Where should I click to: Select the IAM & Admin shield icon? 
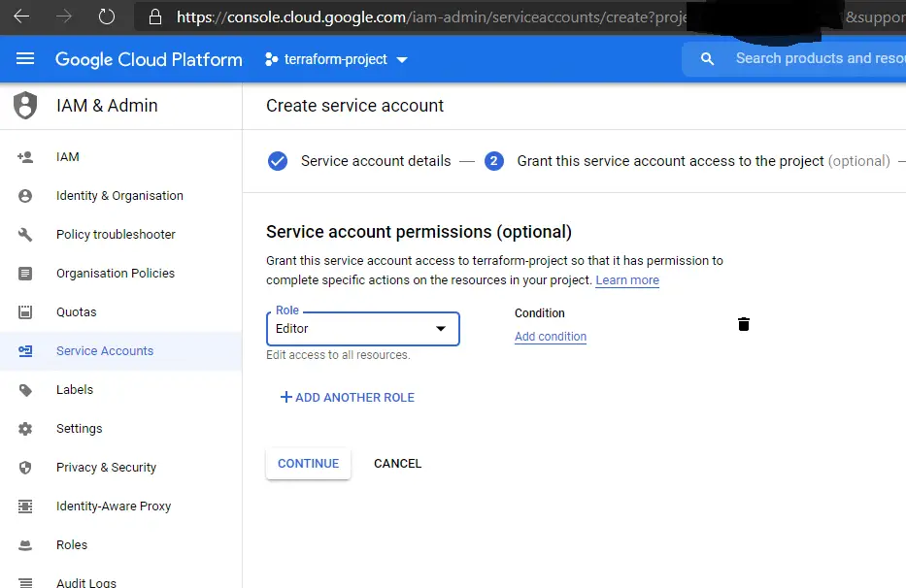(25, 105)
